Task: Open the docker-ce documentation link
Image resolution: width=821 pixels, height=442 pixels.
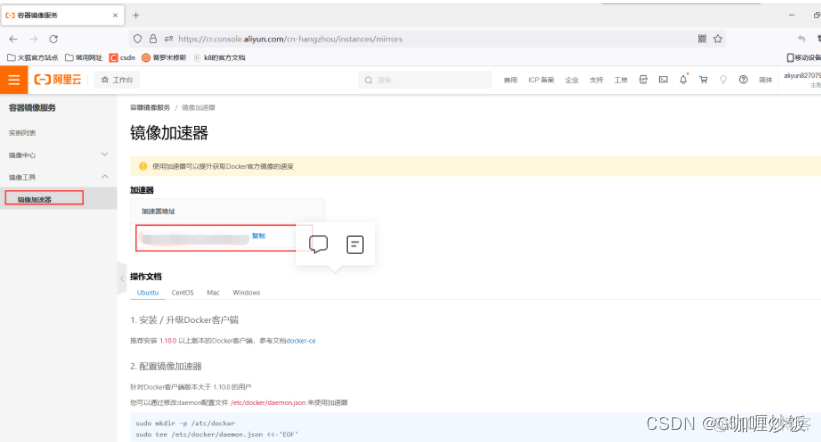Action: (x=301, y=340)
